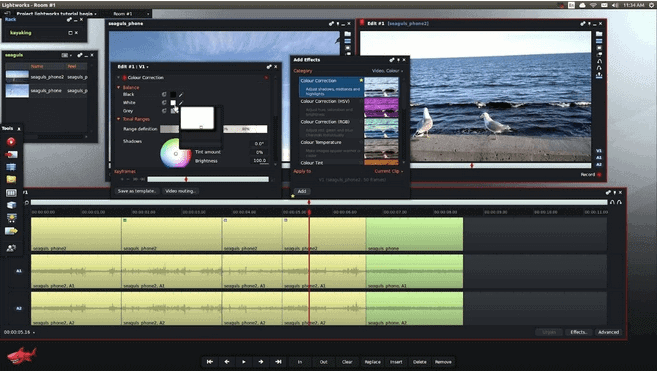Collapse the Colour Correction effect section

click(x=119, y=78)
